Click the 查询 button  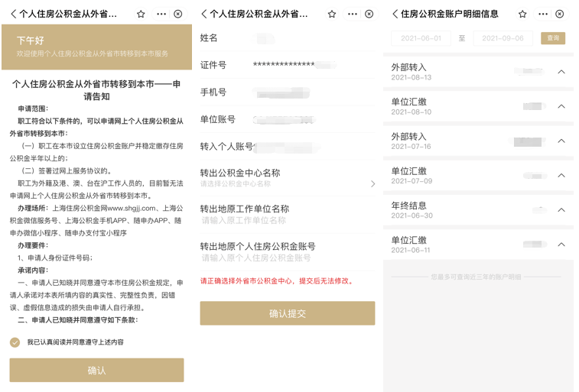pos(553,38)
